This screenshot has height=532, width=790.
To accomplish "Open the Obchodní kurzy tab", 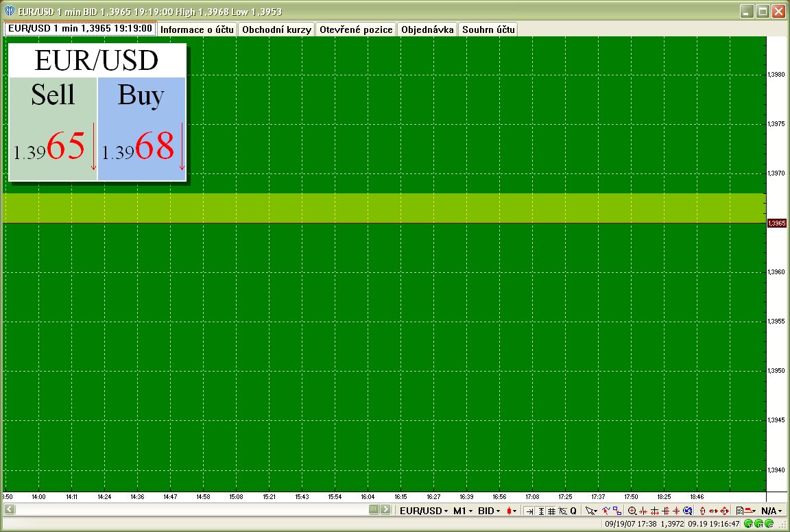I will [x=276, y=29].
